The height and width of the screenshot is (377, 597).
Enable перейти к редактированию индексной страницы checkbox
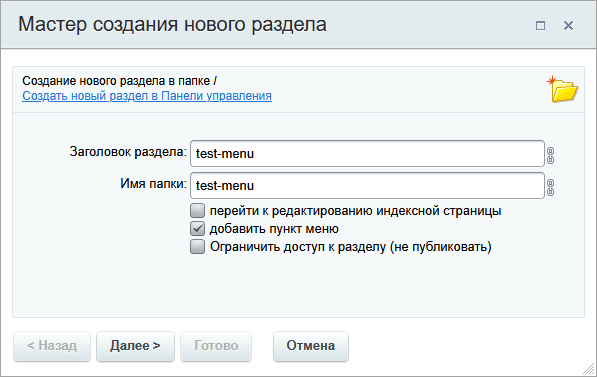197,210
